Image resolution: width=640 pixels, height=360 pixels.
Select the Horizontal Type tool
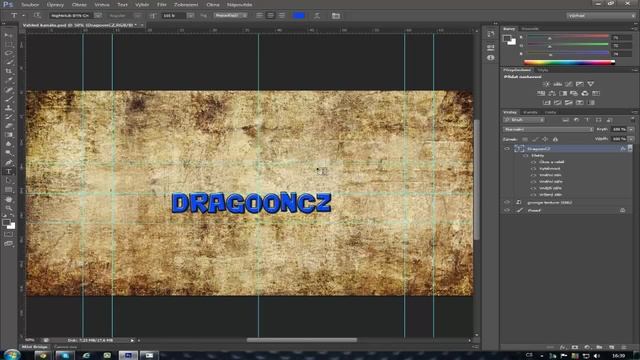point(8,171)
